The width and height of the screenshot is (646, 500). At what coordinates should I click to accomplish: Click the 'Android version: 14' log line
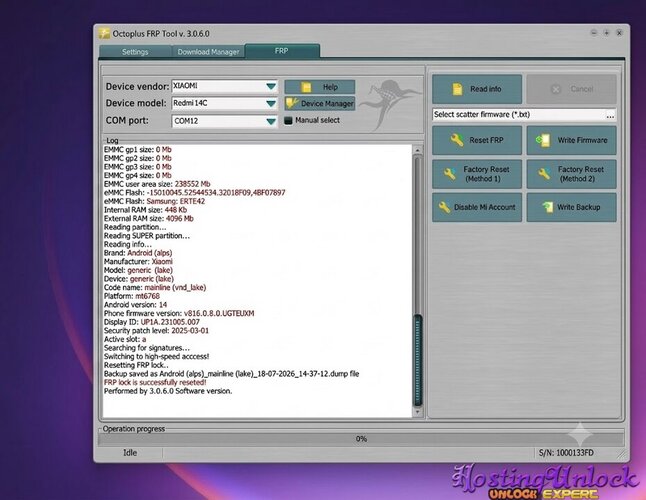(x=135, y=305)
